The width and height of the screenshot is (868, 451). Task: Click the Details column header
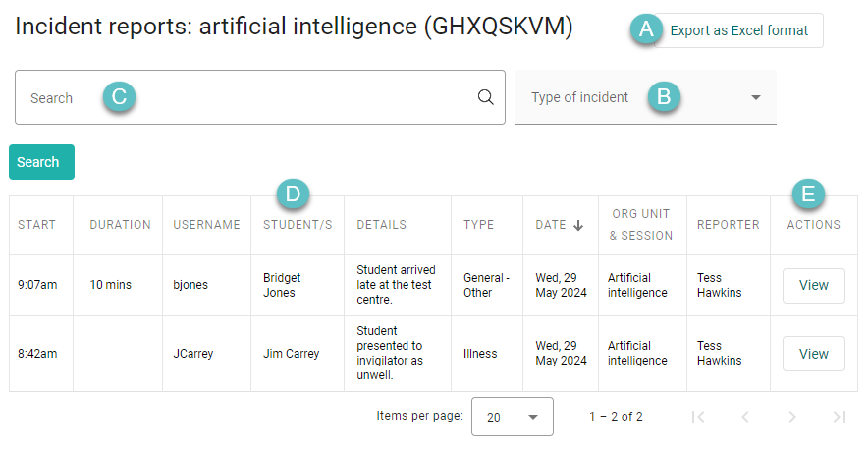(x=381, y=225)
